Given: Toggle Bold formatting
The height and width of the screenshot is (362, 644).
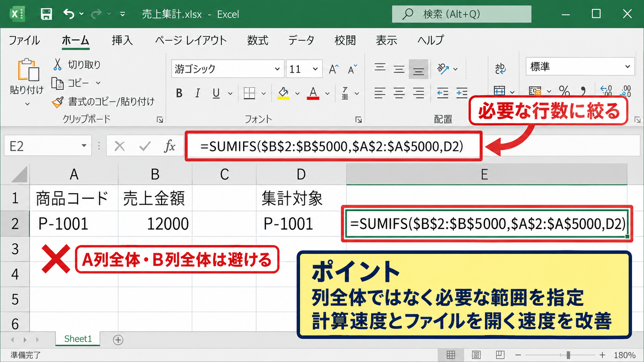Looking at the screenshot, I should [x=179, y=93].
